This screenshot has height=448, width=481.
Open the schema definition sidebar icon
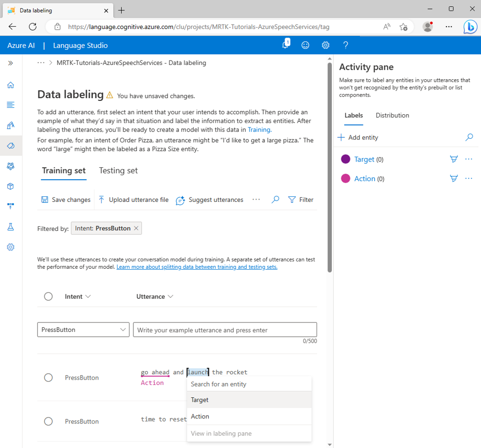tap(11, 125)
